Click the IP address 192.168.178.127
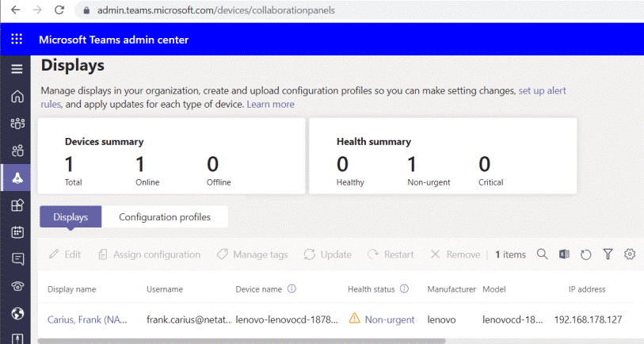Viewport: 644px width, 344px height. pyautogui.click(x=588, y=319)
